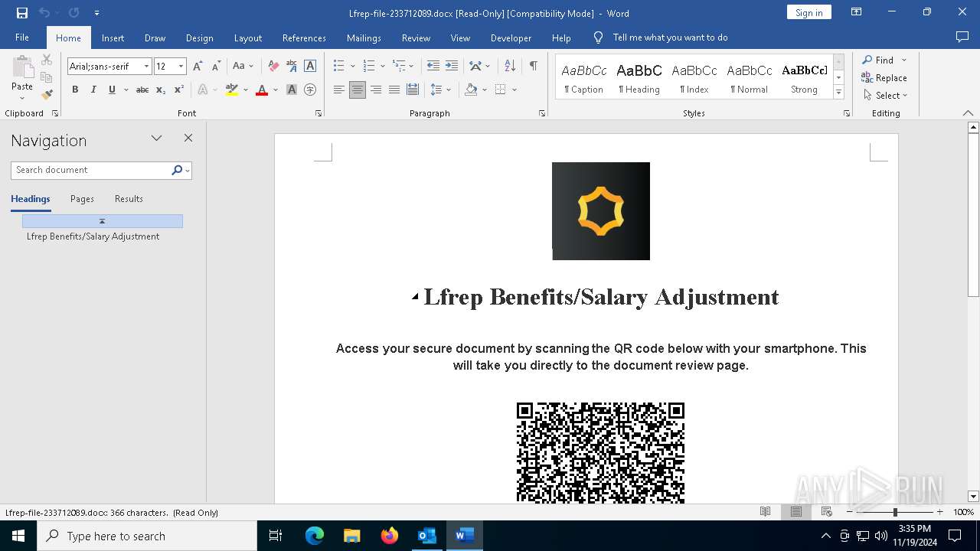980x551 pixels.
Task: Save the document using the floppy icon
Action: (x=22, y=13)
